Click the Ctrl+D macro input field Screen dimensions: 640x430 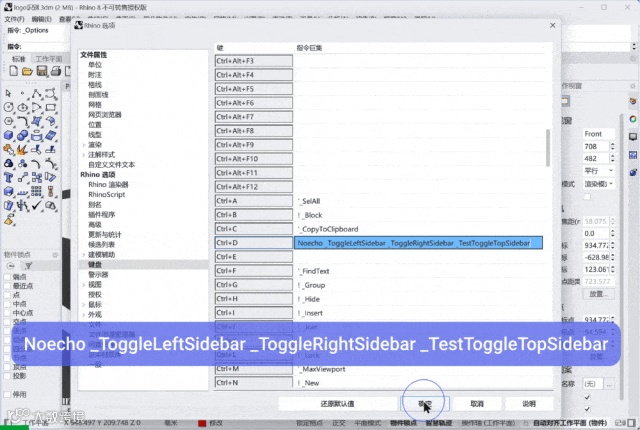click(x=418, y=243)
